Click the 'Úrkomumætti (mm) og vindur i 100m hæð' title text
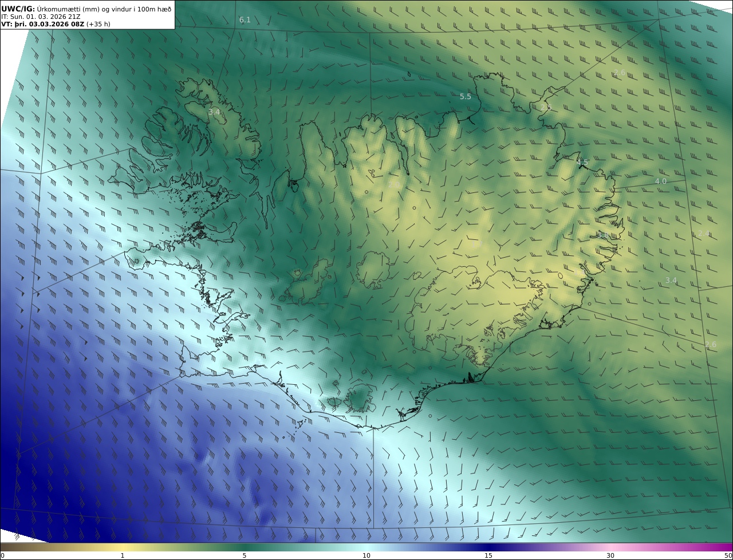Image resolution: width=733 pixels, height=560 pixels. (x=104, y=9)
